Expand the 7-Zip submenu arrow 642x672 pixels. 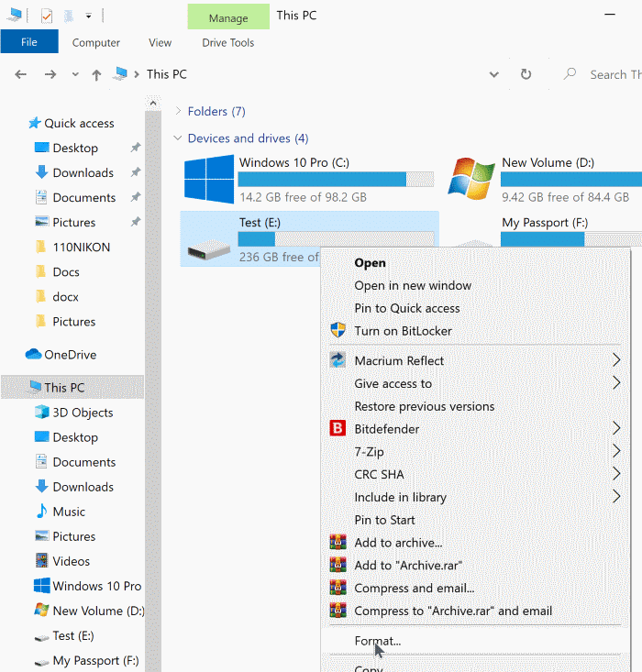(616, 451)
